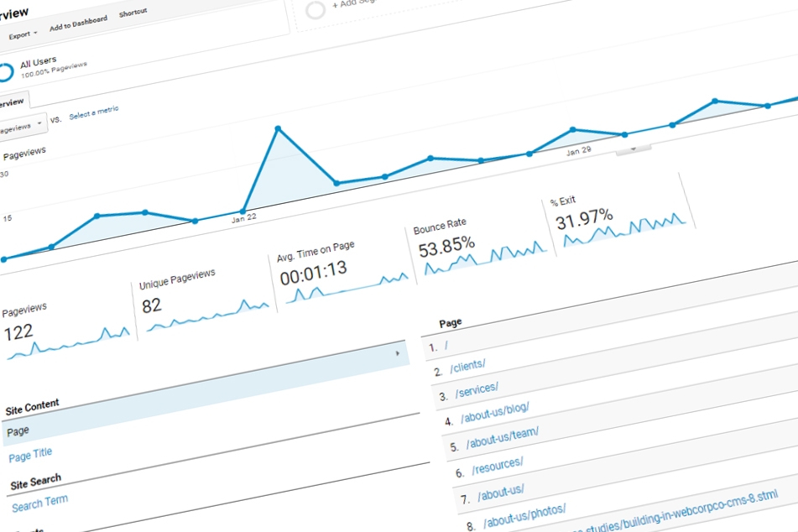
Task: Click the peak data point before Jan 22
Action: coord(278,128)
